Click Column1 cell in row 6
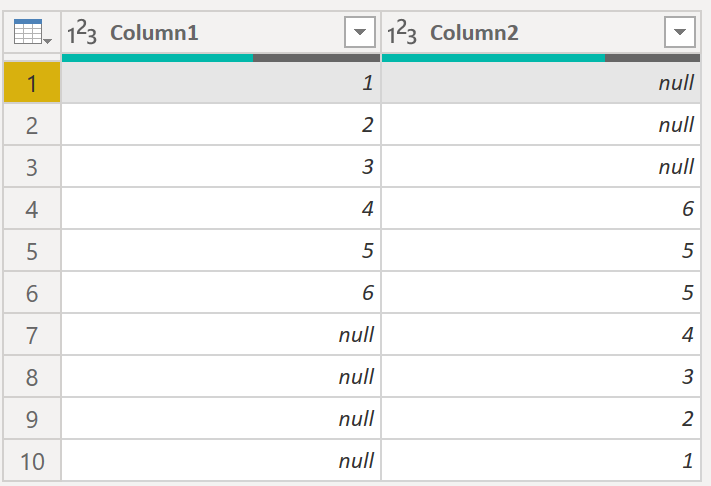The width and height of the screenshot is (711, 486). 221,293
